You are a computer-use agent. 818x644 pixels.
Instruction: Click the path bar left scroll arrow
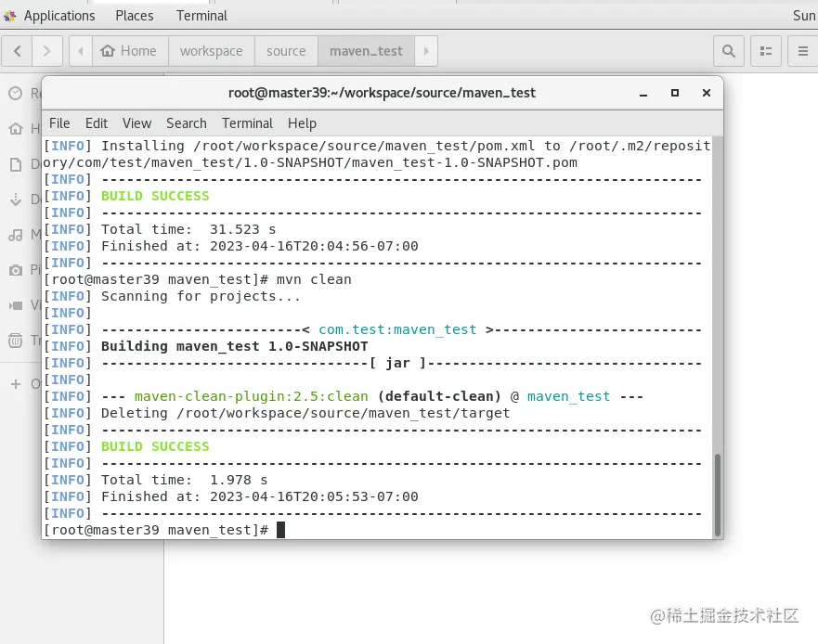pos(81,51)
